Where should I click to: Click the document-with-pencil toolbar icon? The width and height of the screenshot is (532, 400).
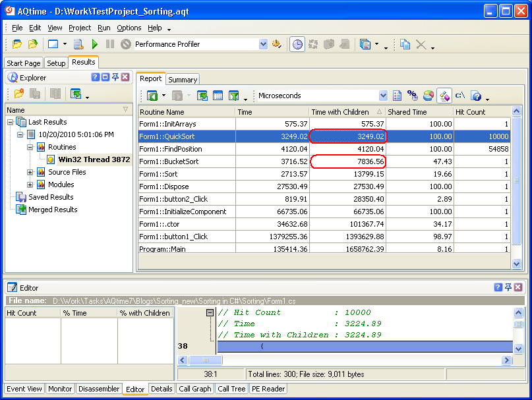coord(78,44)
